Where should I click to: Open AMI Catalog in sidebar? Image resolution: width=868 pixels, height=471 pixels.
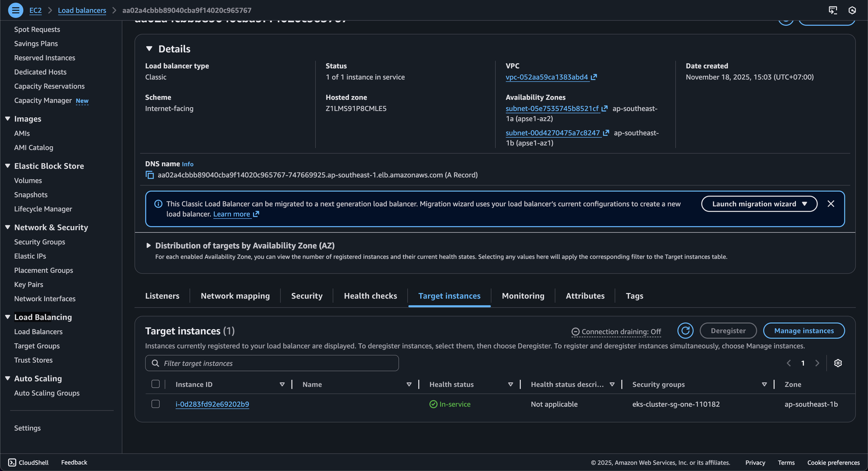[x=34, y=148]
